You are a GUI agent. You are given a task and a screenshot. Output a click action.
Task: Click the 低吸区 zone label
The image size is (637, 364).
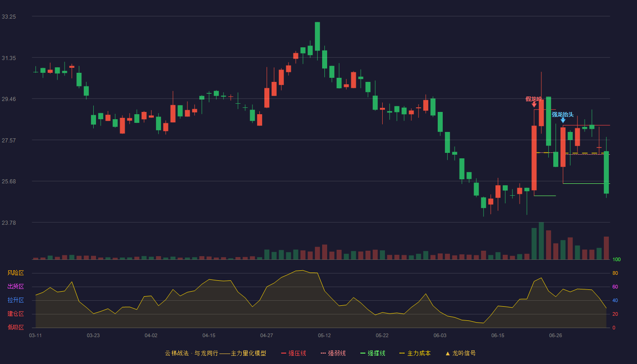[15, 328]
